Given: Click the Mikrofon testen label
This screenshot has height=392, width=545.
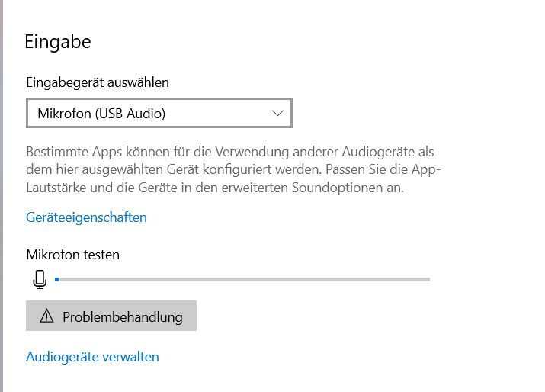Looking at the screenshot, I should (x=72, y=255).
